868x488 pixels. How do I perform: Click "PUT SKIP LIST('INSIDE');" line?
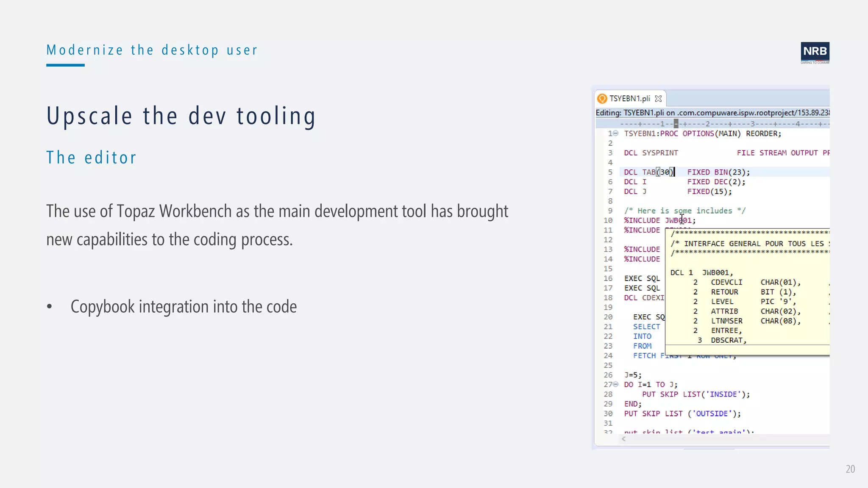[x=696, y=394]
